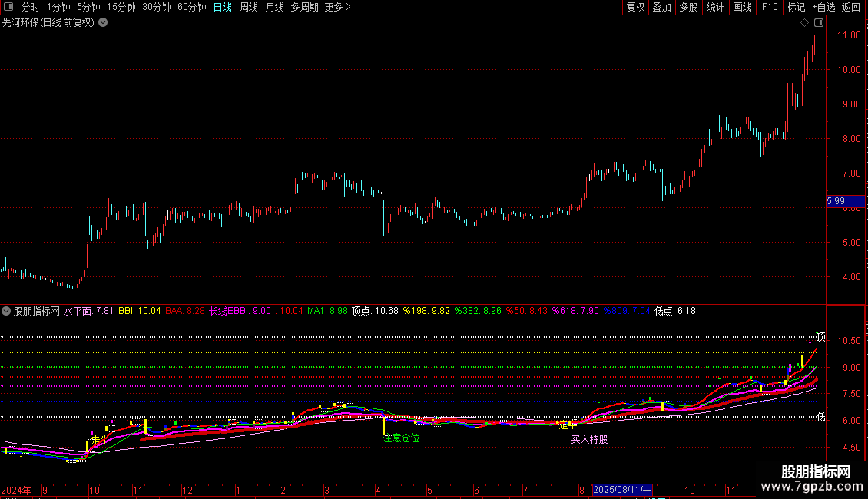
Task: Open the 统计 statistics tool
Action: coord(715,7)
